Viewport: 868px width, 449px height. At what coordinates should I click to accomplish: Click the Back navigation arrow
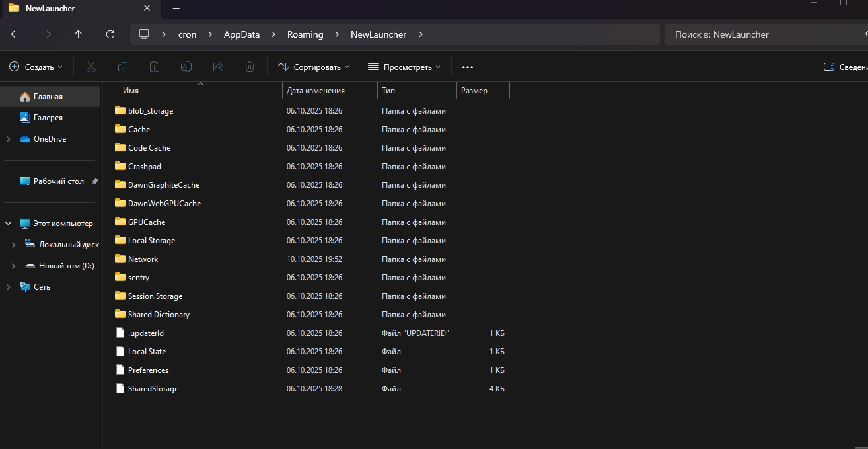(15, 34)
